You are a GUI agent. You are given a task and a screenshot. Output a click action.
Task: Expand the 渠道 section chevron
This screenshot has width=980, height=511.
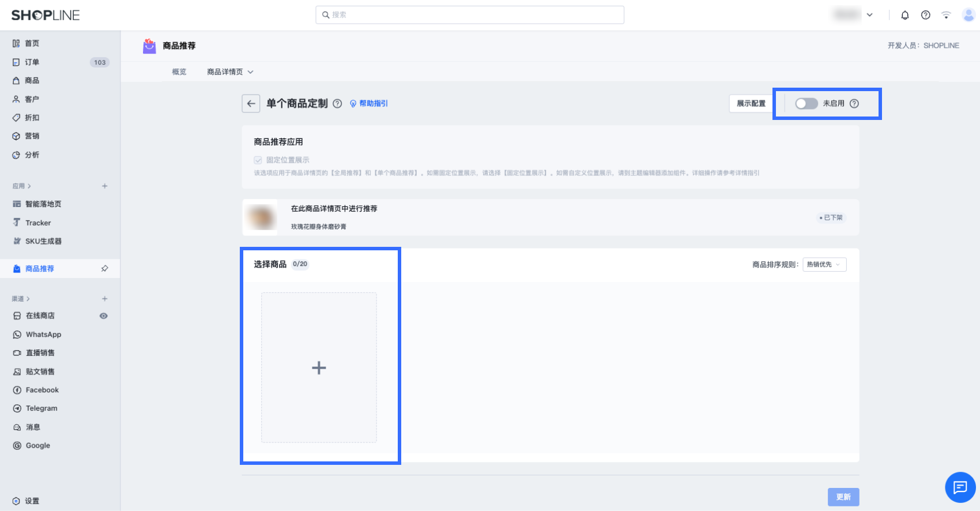pos(28,299)
